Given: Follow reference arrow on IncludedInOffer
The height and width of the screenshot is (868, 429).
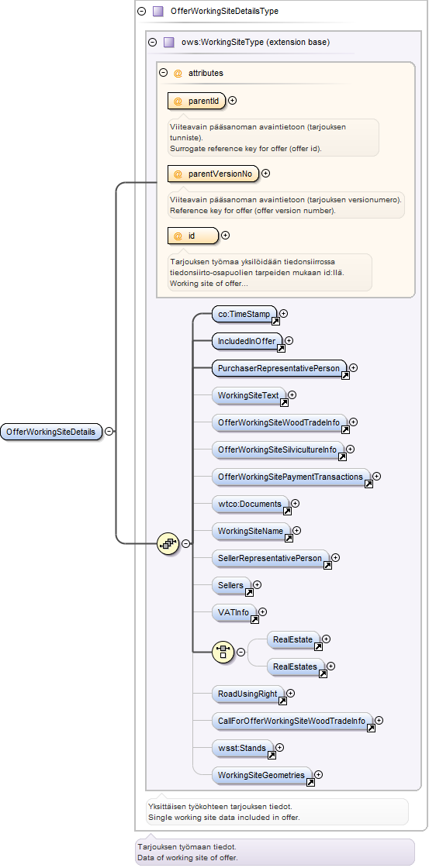Looking at the screenshot, I should 281,348.
